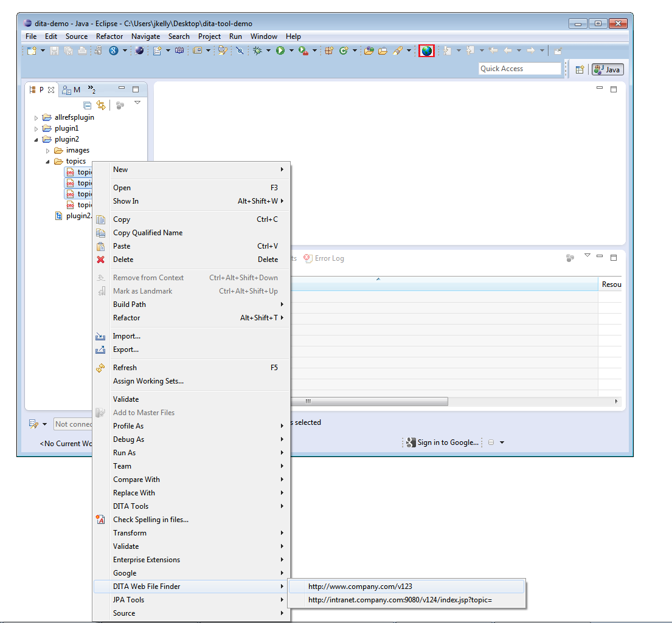Click the right scroll arrow in bottom panel

point(616,402)
